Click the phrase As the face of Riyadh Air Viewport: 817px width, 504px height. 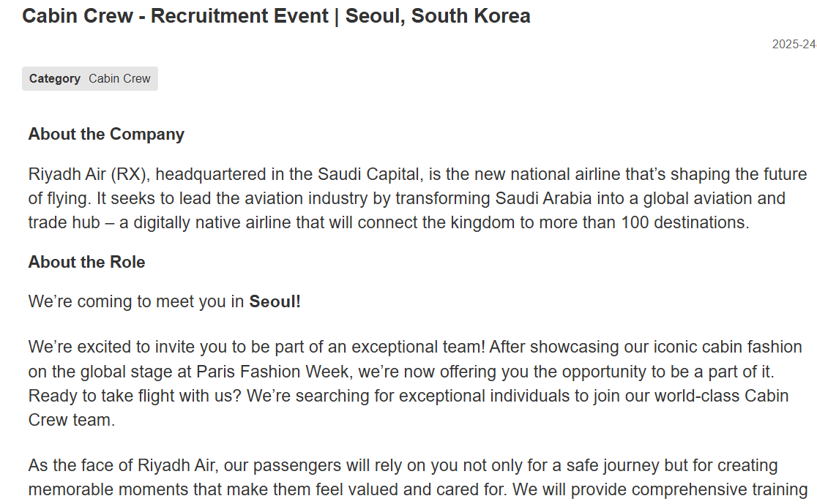pos(122,465)
